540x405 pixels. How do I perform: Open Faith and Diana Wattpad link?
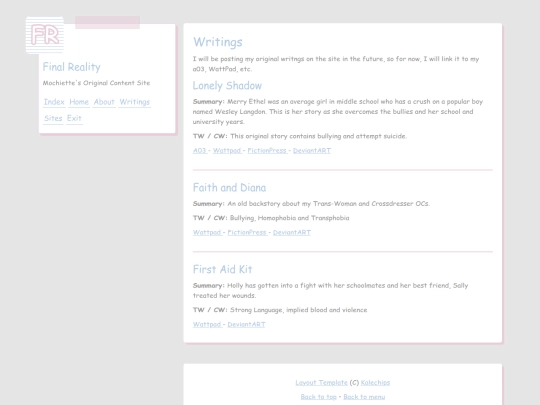[x=208, y=232]
